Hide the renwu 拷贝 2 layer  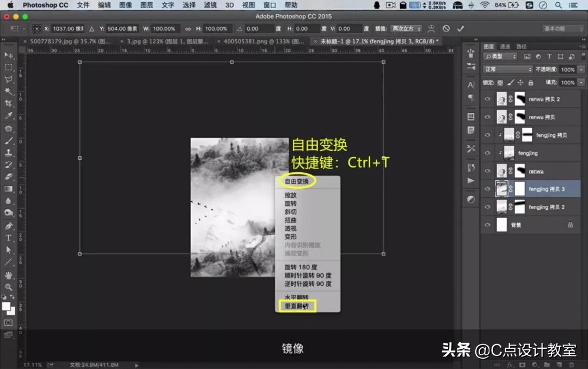(x=487, y=99)
